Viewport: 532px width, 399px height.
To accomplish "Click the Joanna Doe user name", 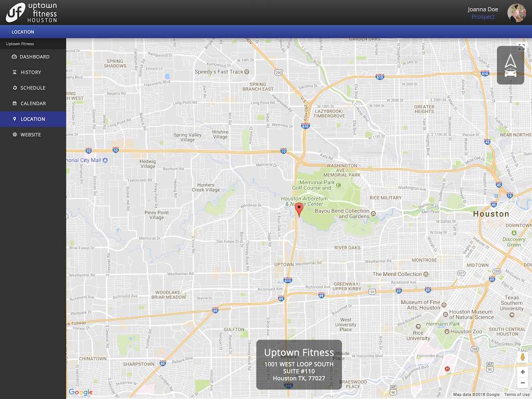I will pos(483,9).
